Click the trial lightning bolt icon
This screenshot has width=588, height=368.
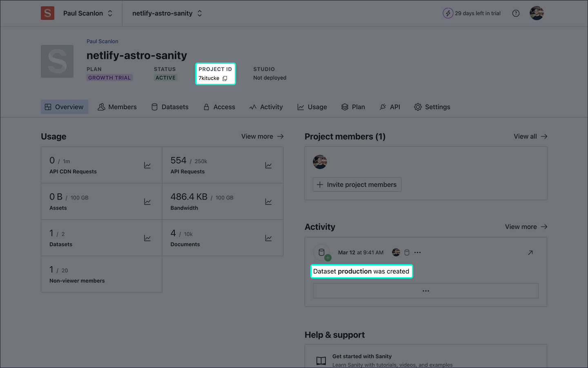(x=448, y=13)
